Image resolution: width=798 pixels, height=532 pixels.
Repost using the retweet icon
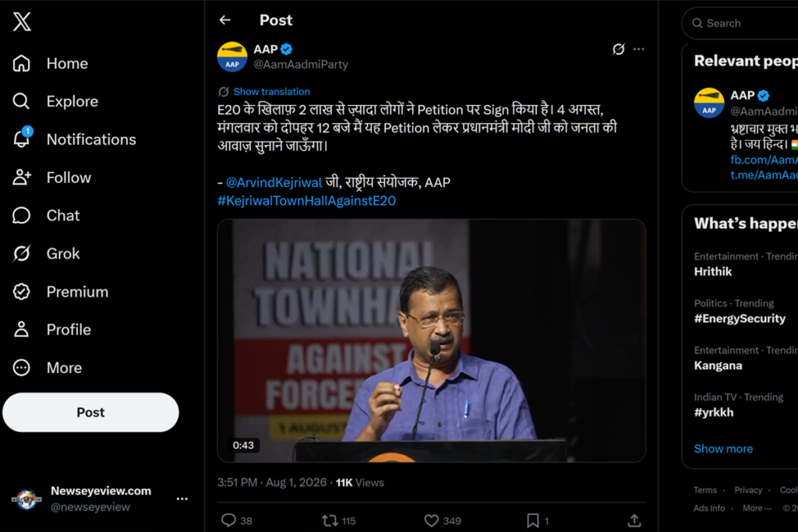pos(330,520)
